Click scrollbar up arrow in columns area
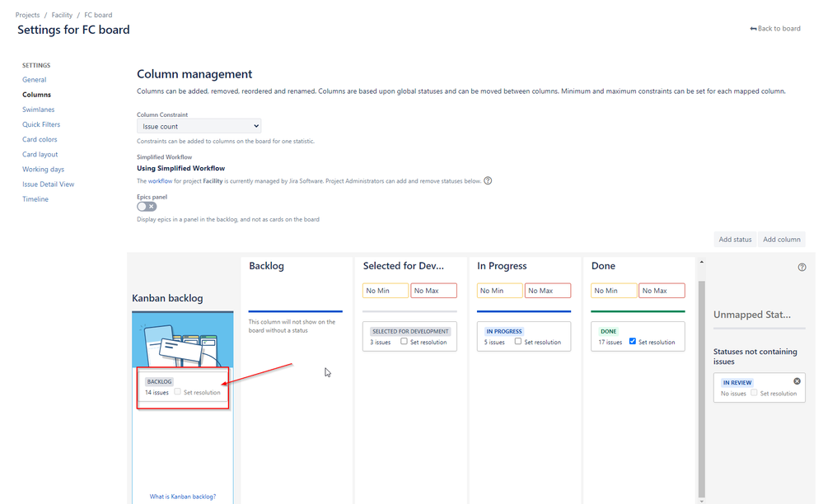The height and width of the screenshot is (504, 823). (702, 262)
